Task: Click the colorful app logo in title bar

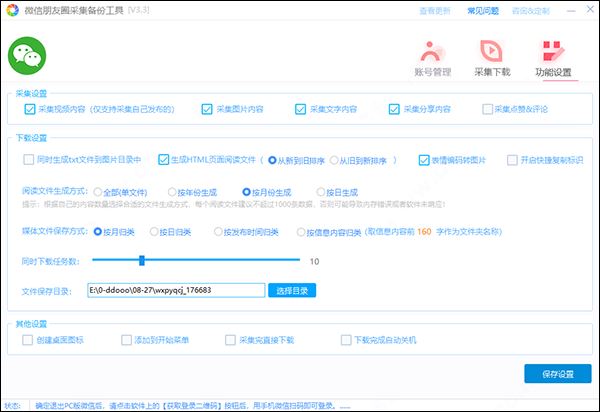Action: (13, 10)
